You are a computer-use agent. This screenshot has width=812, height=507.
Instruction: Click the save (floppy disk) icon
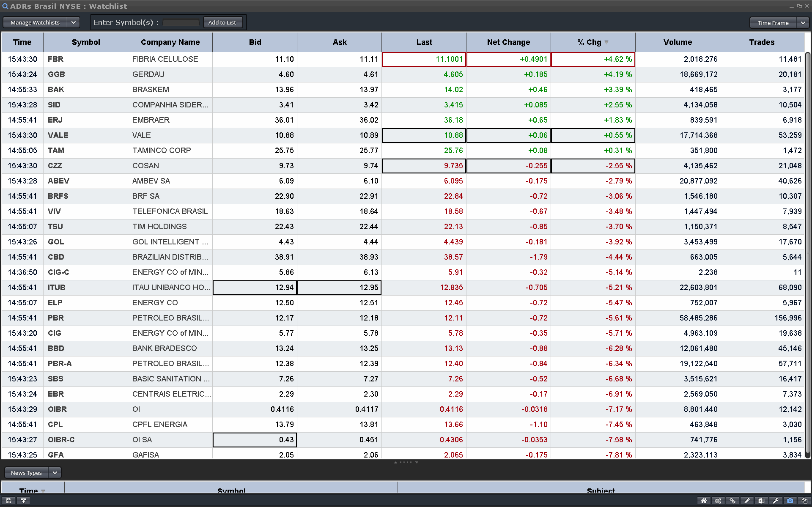9,501
